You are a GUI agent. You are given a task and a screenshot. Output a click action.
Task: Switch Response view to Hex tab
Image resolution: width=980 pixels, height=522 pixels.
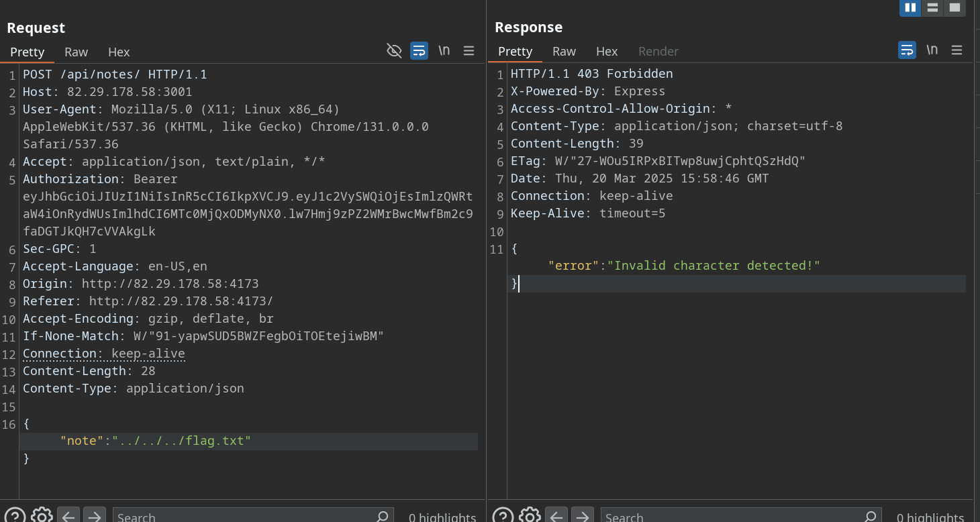607,51
